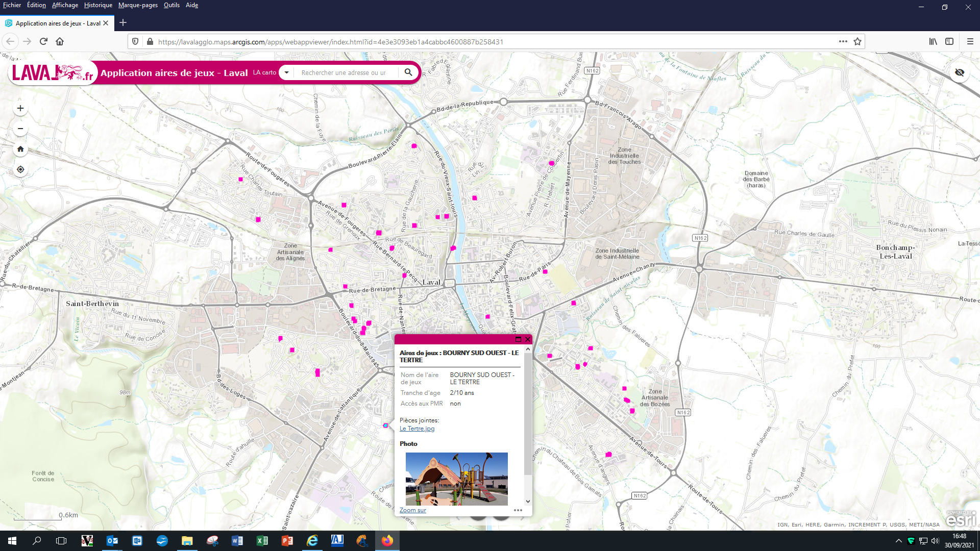This screenshot has width=980, height=551.
Task: Open page actions ellipsis in address bar
Action: coord(843,41)
